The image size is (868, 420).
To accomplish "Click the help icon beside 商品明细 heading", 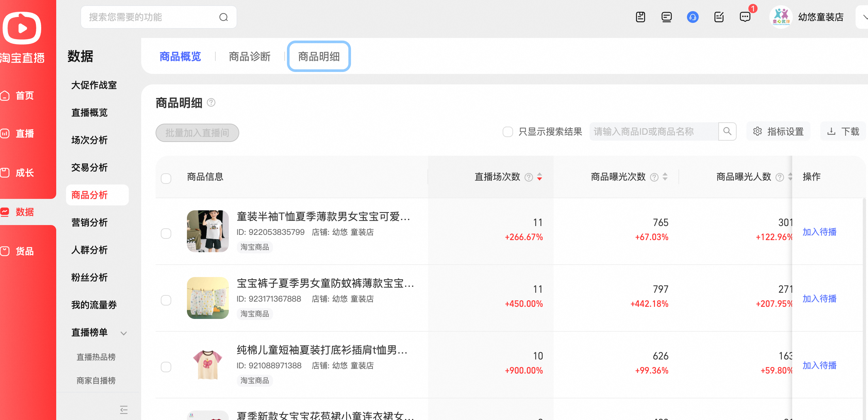I will [x=211, y=103].
